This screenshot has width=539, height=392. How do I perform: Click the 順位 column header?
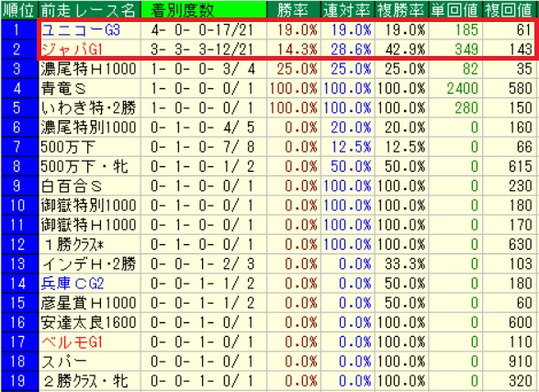[x=18, y=10]
